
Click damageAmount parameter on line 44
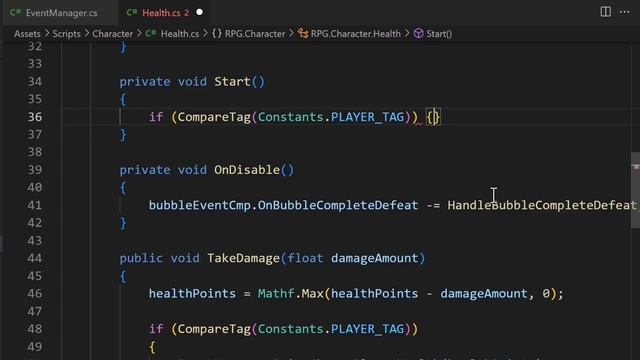[x=375, y=258]
